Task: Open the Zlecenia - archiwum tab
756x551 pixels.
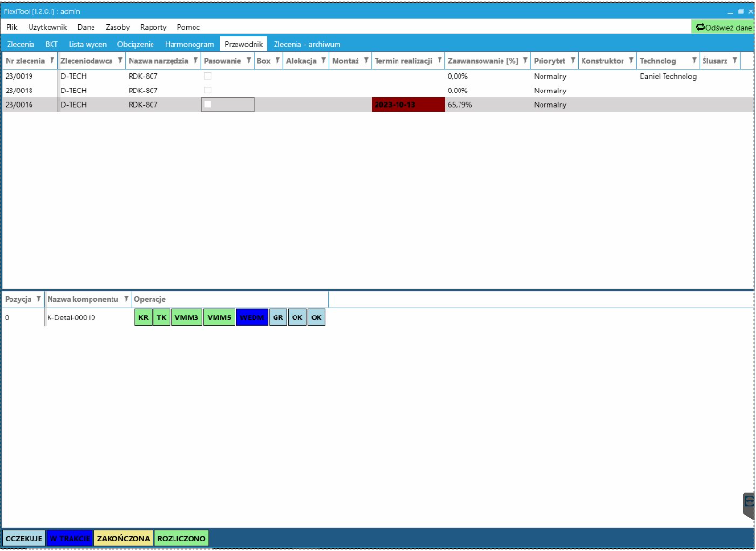Action: (307, 44)
